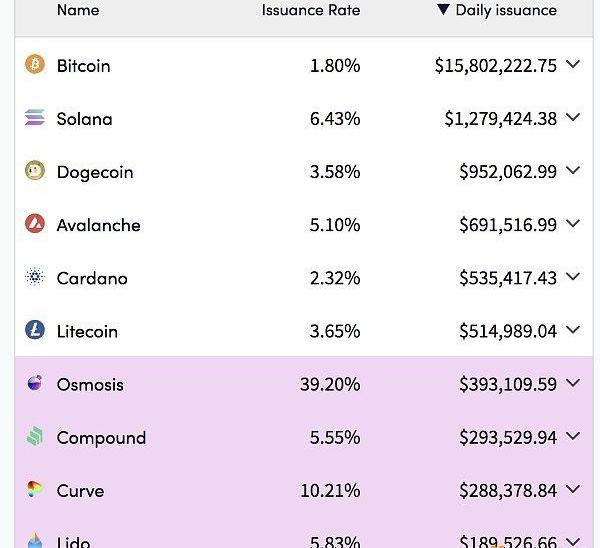Sort table by Issuance Rate header
This screenshot has width=600, height=548.
tap(311, 10)
